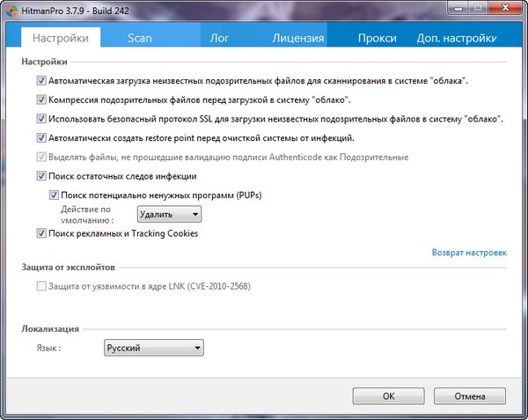Uncheck Компрессия подозрительных файлов checkbox
This screenshot has width=528, height=420.
point(41,99)
